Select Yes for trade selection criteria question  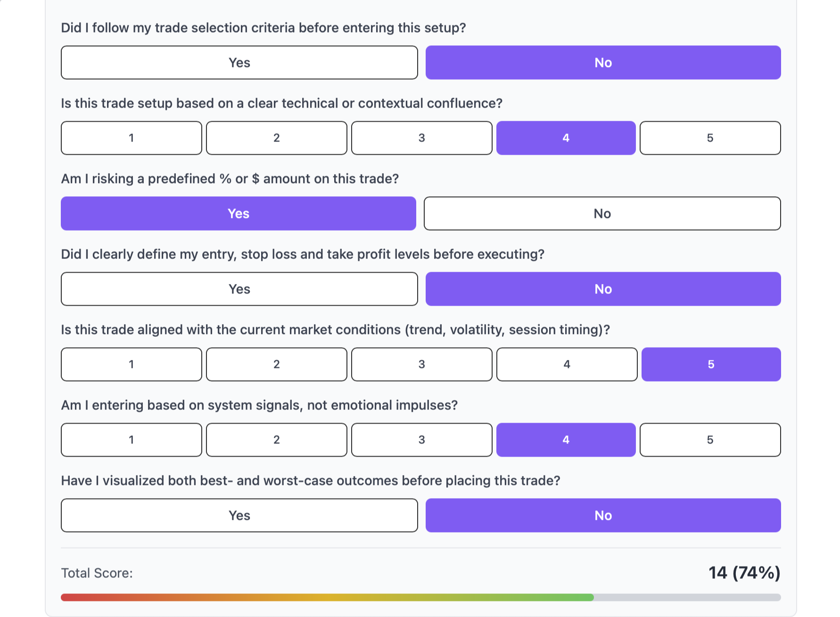point(239,62)
